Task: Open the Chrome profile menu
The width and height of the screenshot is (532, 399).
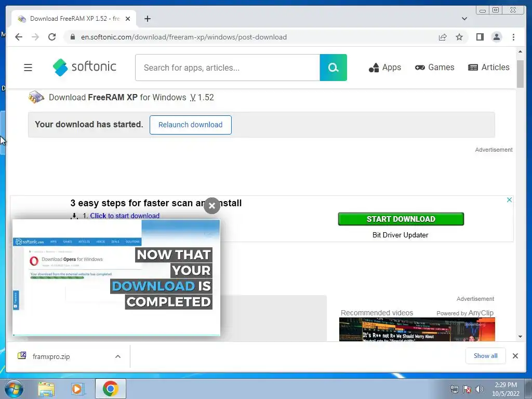Action: click(x=496, y=37)
